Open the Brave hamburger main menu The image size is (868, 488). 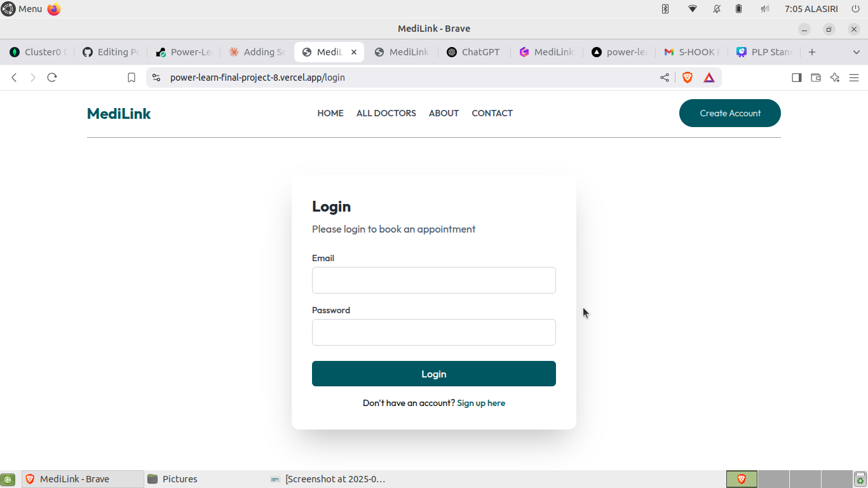[x=854, y=78]
